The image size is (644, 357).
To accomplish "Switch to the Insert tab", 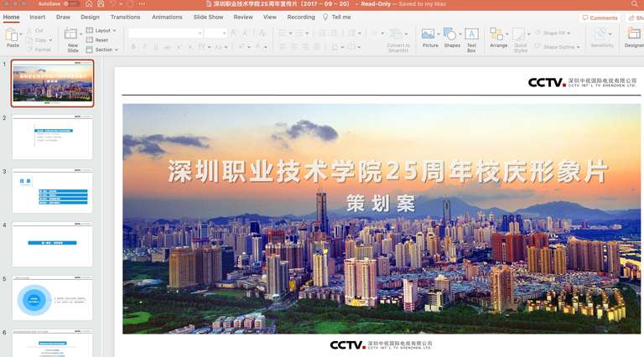I will coord(37,17).
